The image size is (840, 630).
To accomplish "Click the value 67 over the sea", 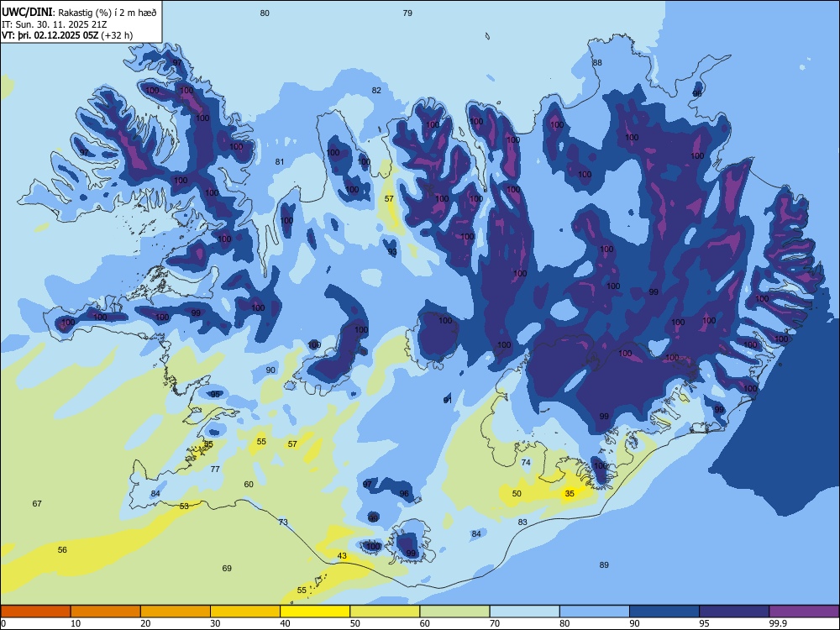I will [37, 503].
